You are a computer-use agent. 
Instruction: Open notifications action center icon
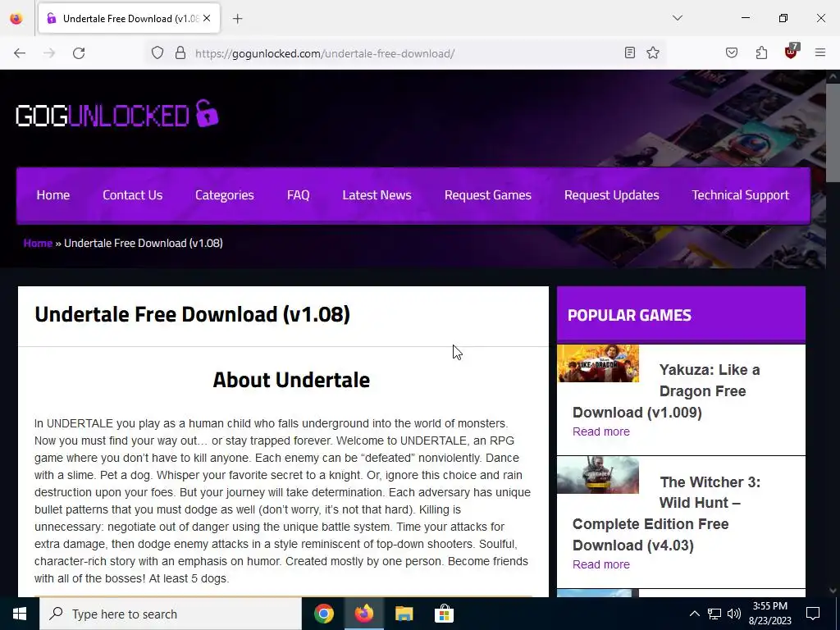pos(813,614)
